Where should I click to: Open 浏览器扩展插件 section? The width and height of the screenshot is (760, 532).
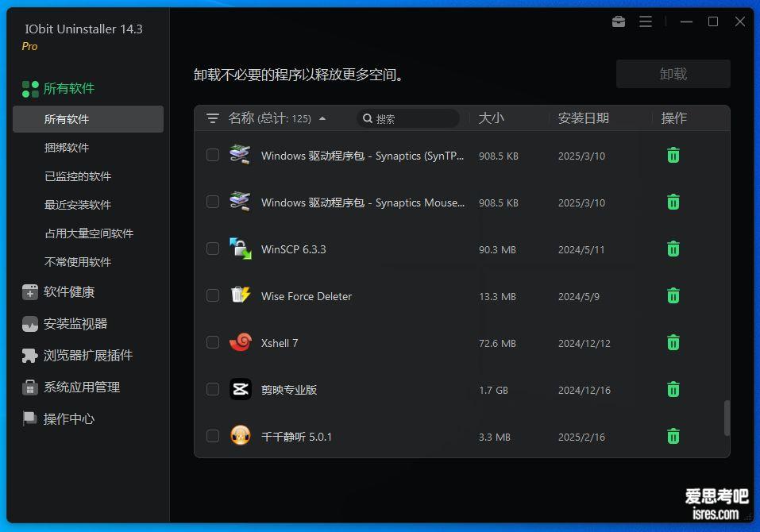[x=87, y=356]
